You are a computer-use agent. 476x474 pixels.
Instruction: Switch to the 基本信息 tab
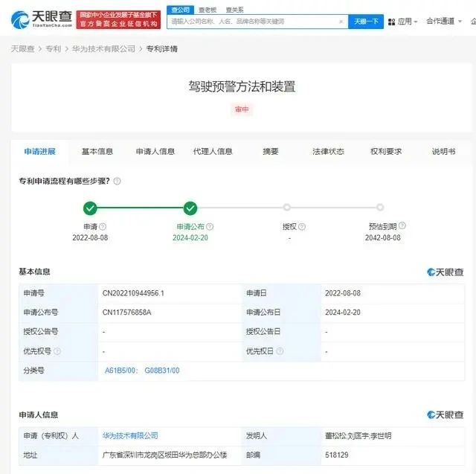coord(97,152)
